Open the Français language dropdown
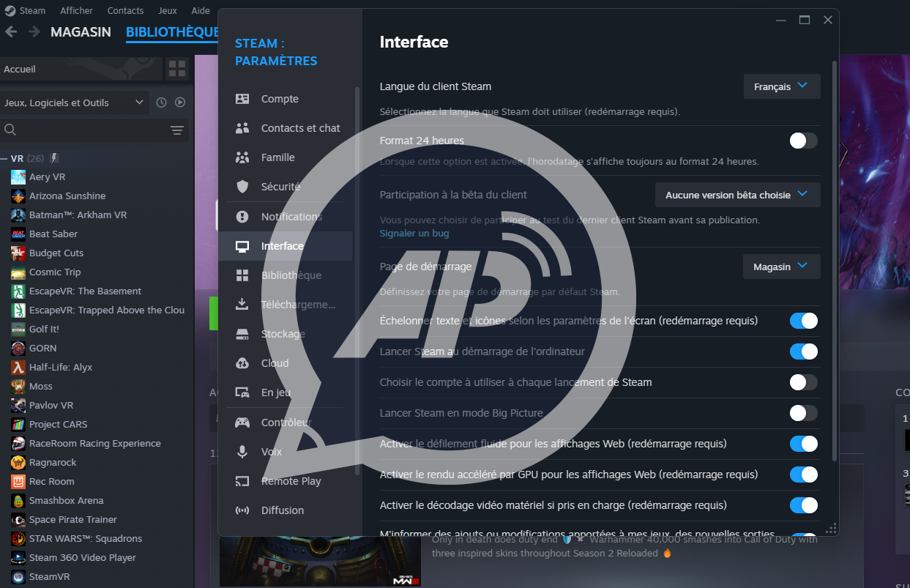Screen dimensions: 910x588 [781, 86]
